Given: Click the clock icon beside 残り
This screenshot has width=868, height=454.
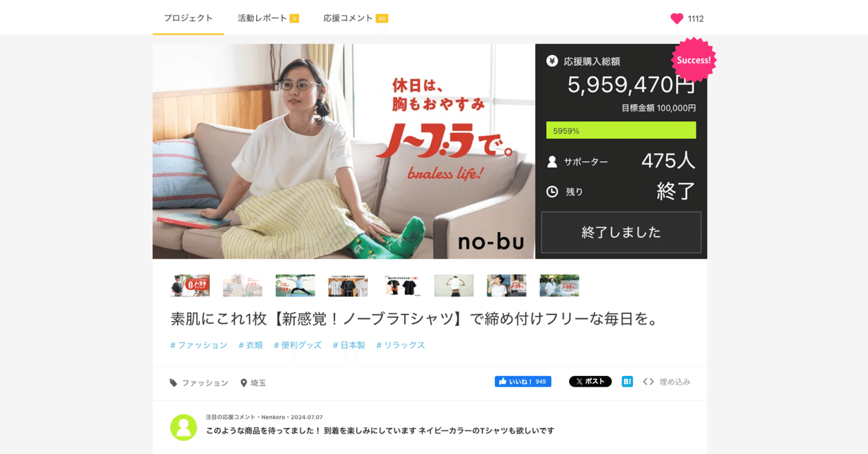Looking at the screenshot, I should pos(553,191).
